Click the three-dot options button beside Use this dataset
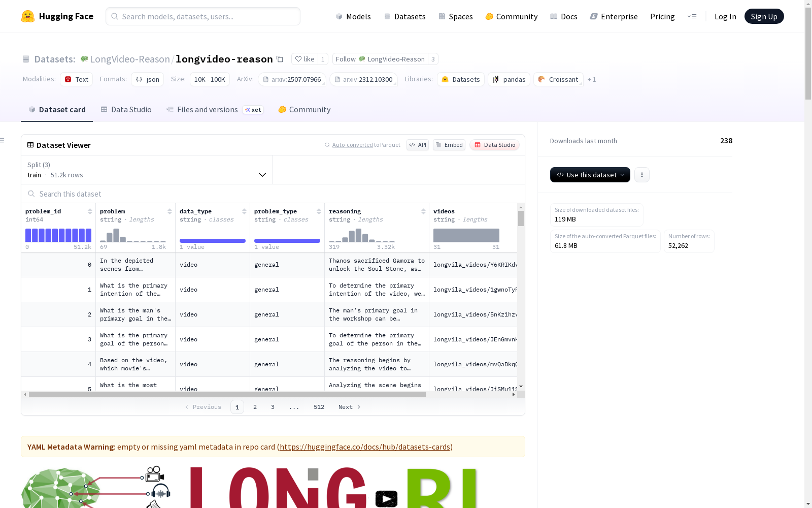Viewport: 812px width, 508px height. (x=642, y=175)
